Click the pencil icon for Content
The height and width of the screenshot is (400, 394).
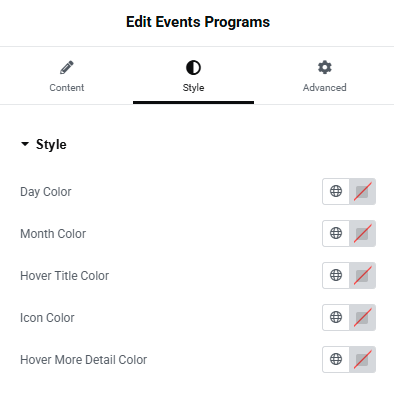(67, 67)
